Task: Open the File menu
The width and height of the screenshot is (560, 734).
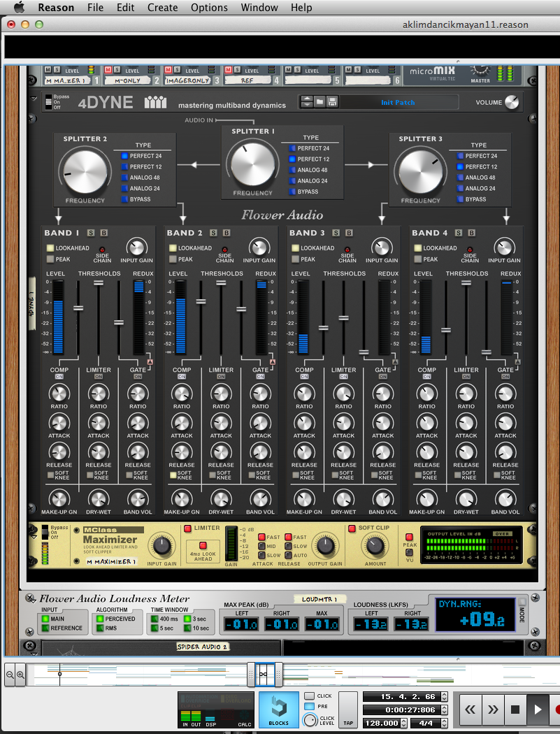Action: [x=96, y=8]
